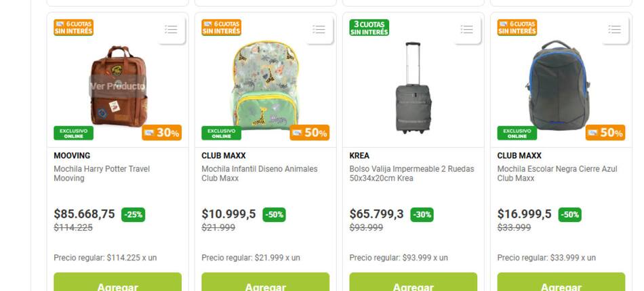Click 6 cuotas sin interés badge on Mooving card
The height and width of the screenshot is (291, 644).
(73, 28)
